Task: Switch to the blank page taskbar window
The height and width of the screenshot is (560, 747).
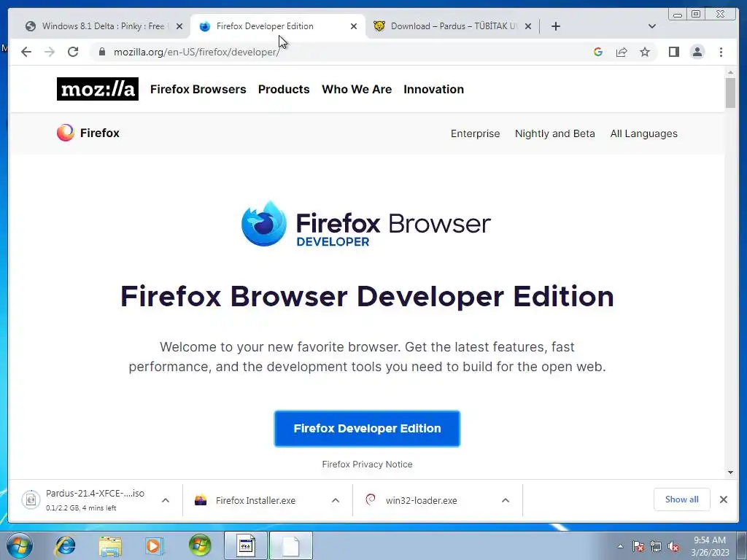Action: tap(291, 545)
